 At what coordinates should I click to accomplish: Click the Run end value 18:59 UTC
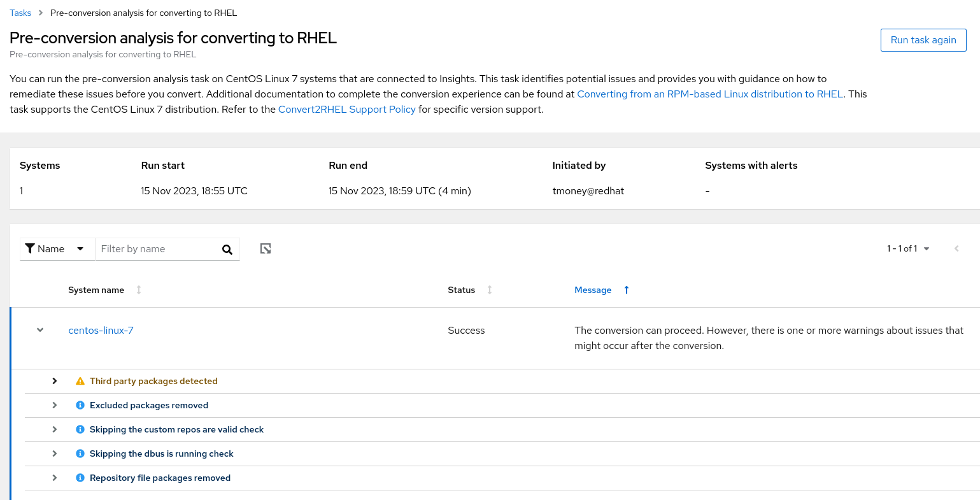click(x=400, y=190)
